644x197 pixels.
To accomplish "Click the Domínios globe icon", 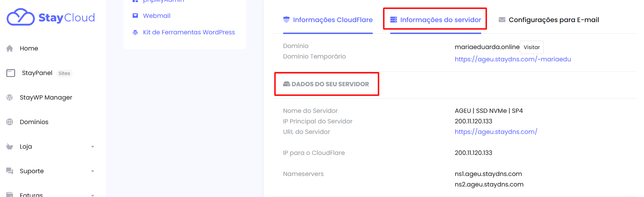I will [x=10, y=122].
